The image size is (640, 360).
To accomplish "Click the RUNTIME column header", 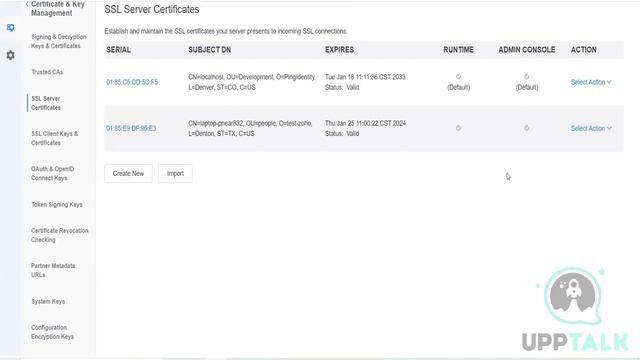I will (458, 50).
